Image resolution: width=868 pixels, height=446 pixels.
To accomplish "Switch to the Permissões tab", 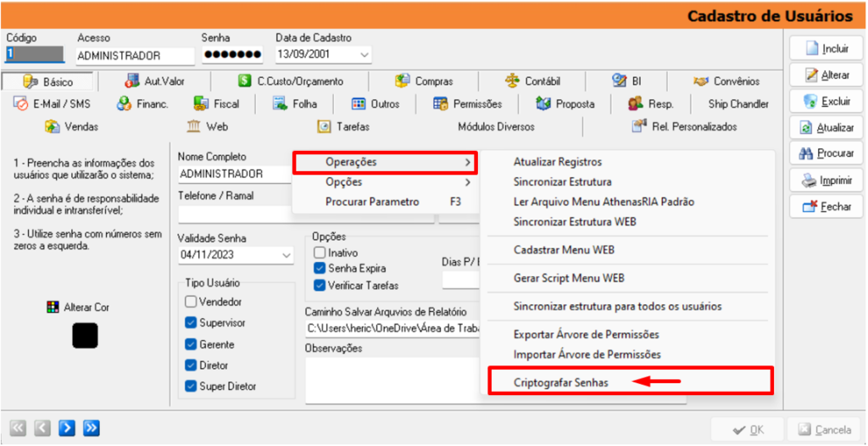I will click(467, 104).
